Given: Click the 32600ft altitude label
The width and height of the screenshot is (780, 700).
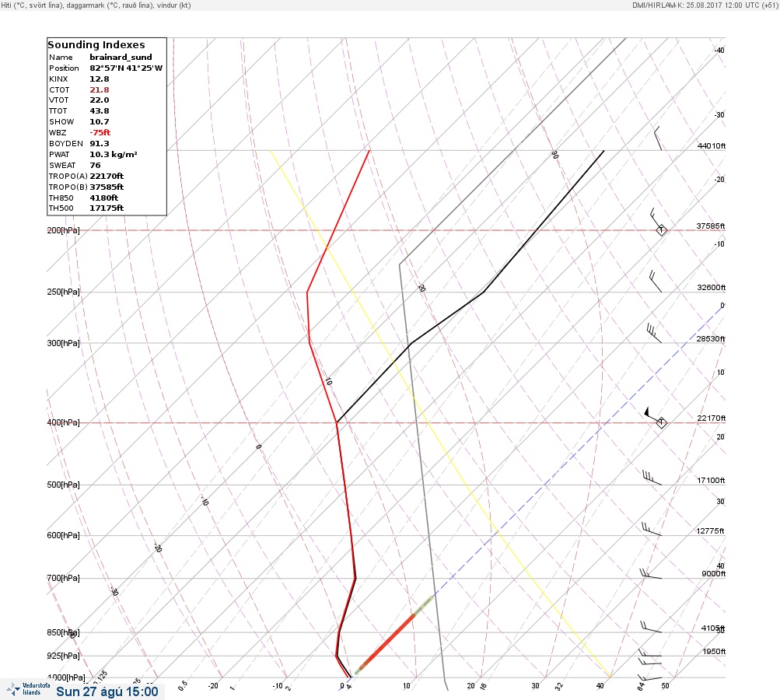Looking at the screenshot, I should click(712, 288).
